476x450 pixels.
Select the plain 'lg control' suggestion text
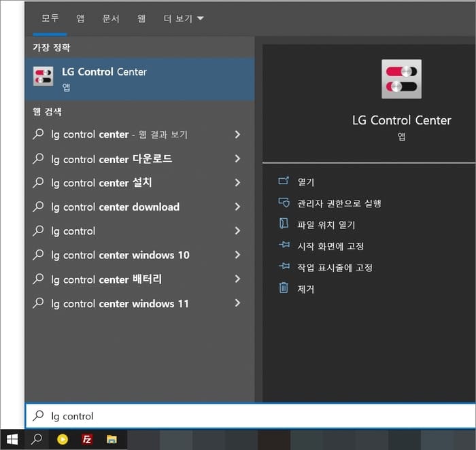tap(73, 231)
